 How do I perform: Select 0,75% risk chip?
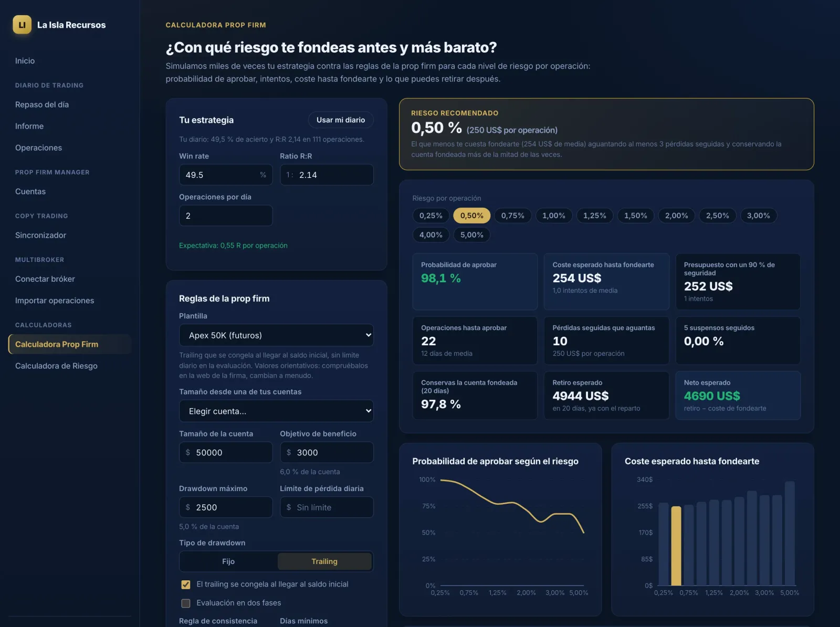point(513,216)
